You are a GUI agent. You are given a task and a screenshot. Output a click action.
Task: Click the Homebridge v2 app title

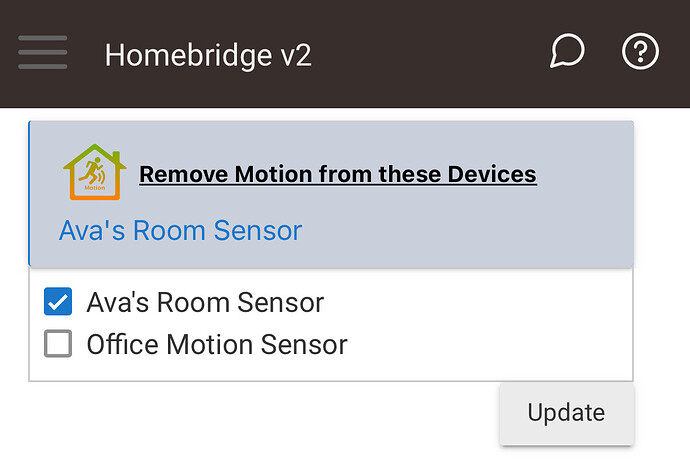click(x=208, y=55)
